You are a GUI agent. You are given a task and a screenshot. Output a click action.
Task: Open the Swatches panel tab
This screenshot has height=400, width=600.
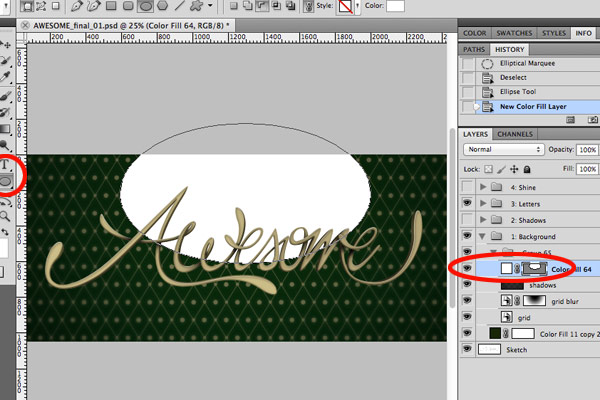514,33
